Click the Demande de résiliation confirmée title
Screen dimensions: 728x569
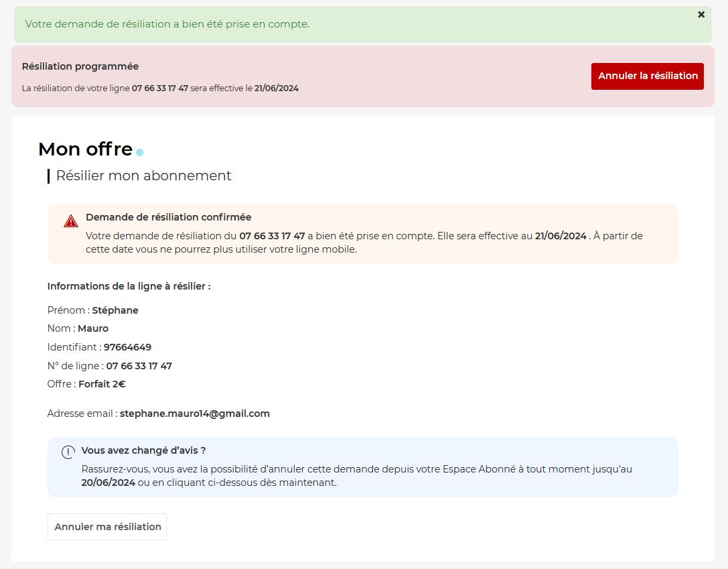point(168,217)
